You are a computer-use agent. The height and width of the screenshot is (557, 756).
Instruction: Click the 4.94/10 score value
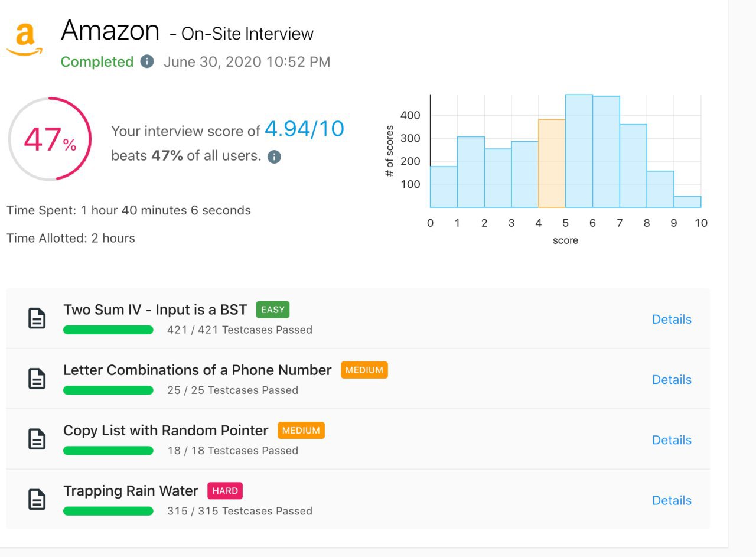(304, 128)
